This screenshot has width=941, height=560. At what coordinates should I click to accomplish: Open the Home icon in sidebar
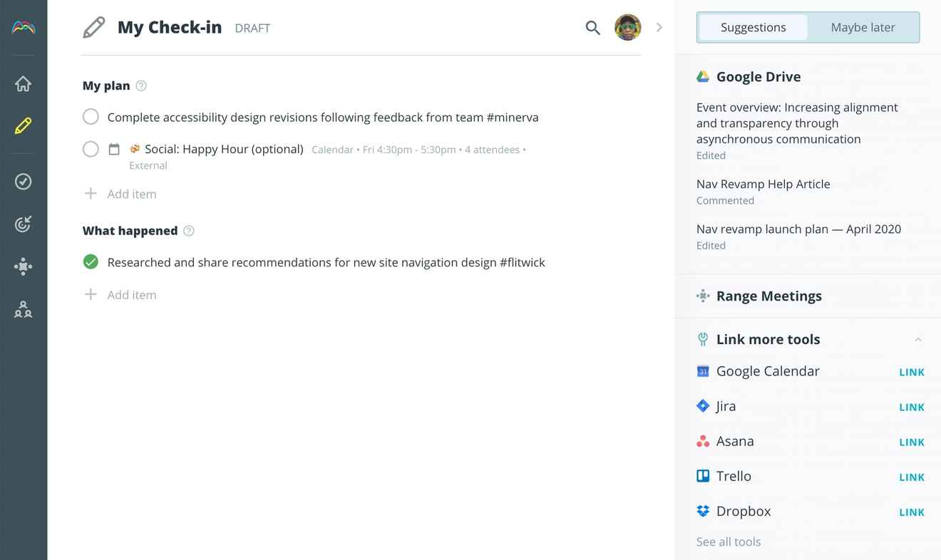[23, 84]
